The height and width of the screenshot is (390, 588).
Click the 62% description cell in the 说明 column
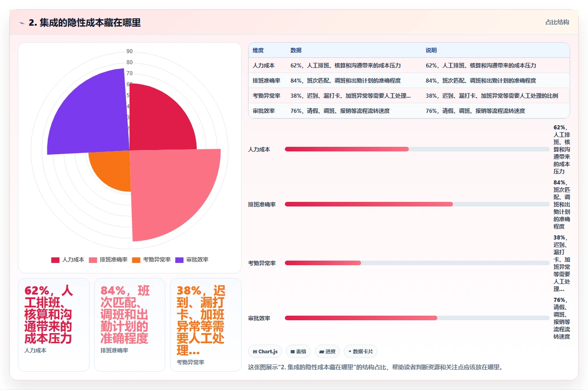(495, 66)
